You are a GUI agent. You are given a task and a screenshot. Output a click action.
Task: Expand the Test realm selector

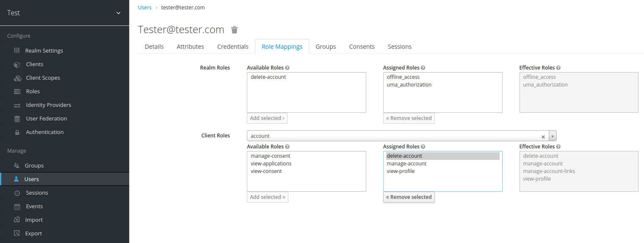pos(118,13)
